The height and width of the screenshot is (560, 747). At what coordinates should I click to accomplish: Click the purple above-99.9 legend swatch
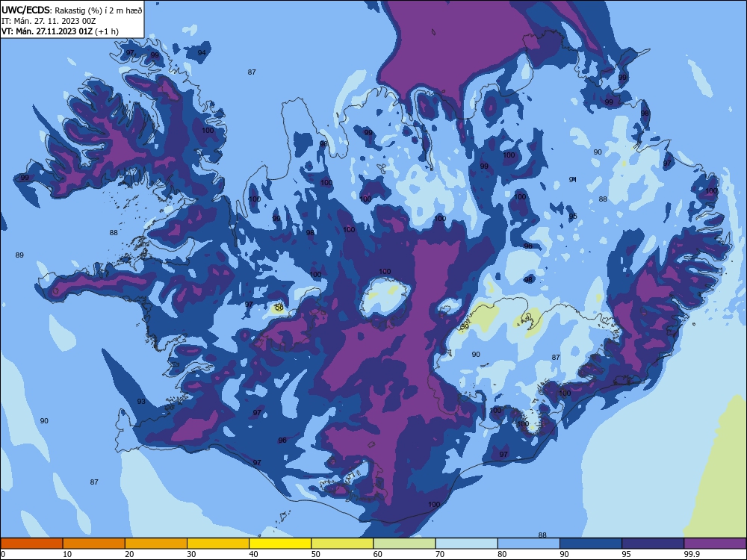715,544
